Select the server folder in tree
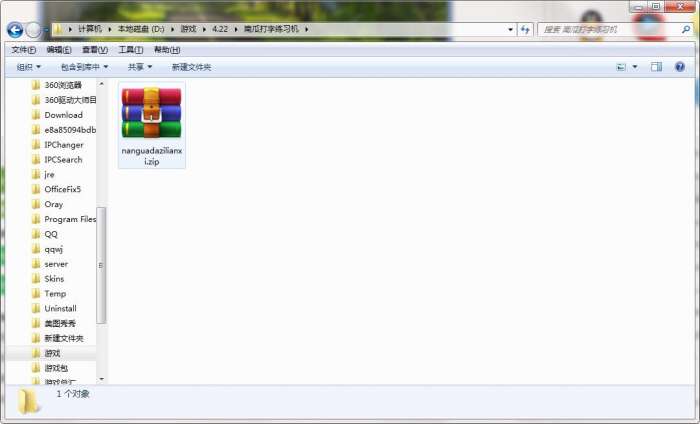The width and height of the screenshot is (700, 424). coord(56,264)
